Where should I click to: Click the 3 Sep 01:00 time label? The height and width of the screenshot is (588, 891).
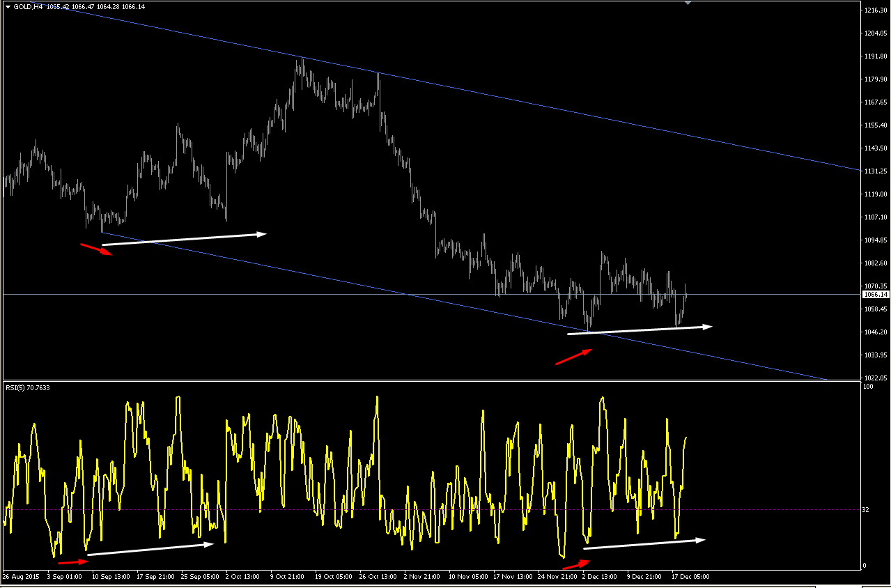coord(65,577)
